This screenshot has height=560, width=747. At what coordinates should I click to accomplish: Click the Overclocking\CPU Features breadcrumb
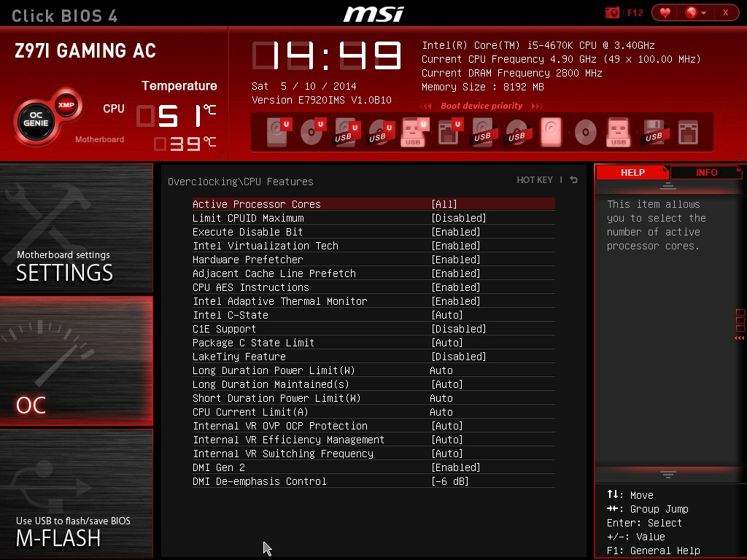[x=241, y=182]
